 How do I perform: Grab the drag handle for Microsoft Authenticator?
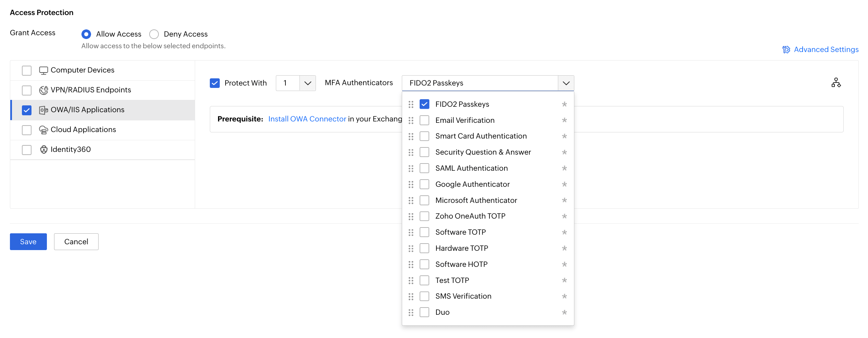(x=411, y=200)
